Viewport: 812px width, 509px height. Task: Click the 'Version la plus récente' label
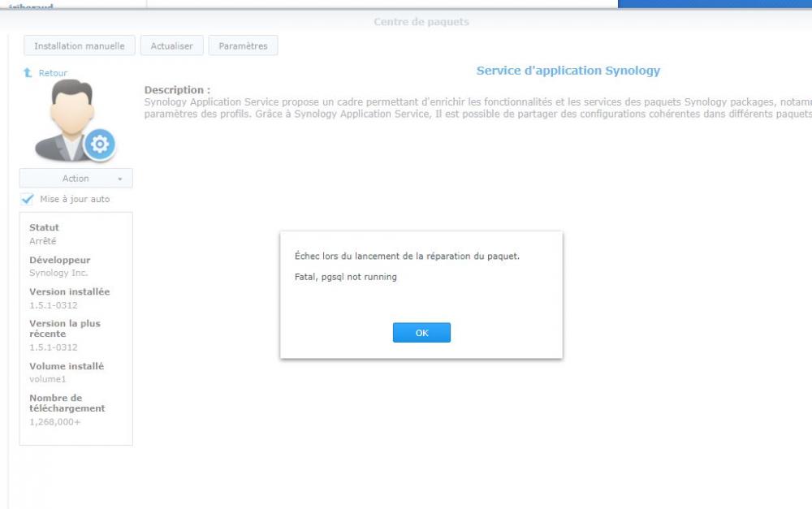[65, 328]
